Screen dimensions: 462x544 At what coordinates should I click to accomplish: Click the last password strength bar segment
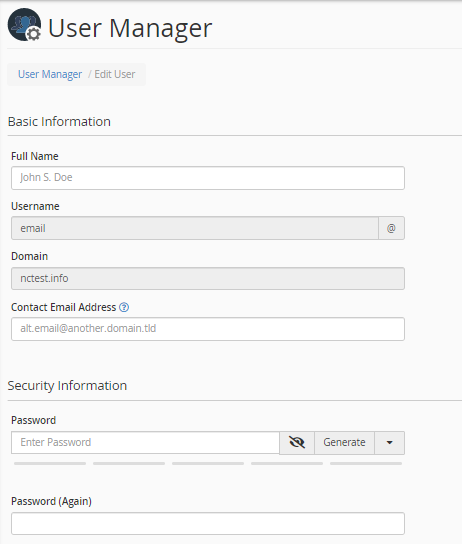[x=366, y=464]
